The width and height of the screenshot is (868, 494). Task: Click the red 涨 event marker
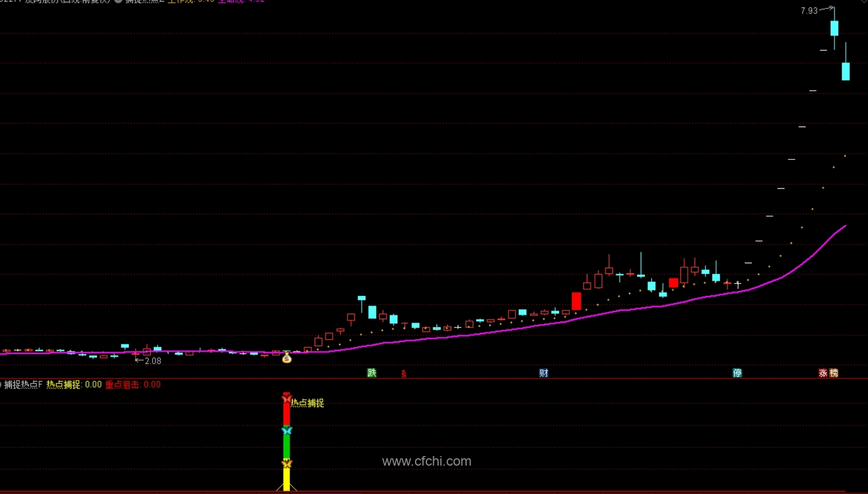(x=823, y=373)
